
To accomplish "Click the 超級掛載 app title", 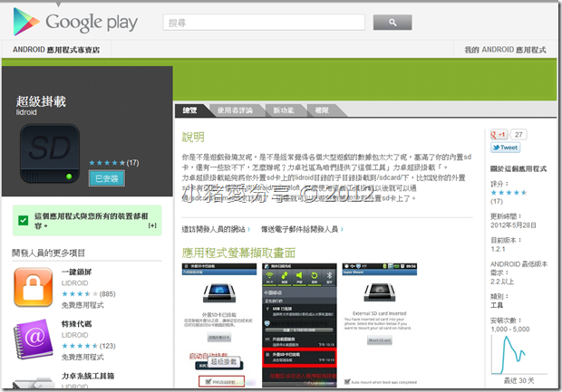I will pos(41,101).
